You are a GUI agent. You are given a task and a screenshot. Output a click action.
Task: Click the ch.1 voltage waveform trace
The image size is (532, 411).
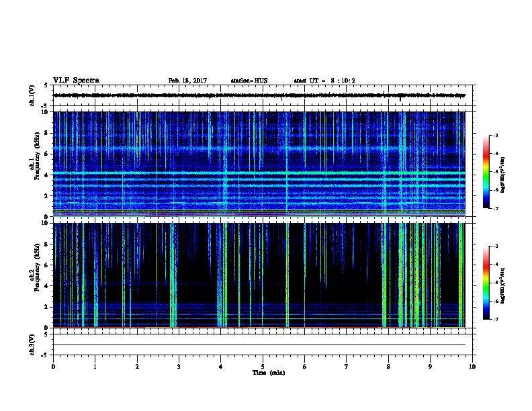pos(259,95)
